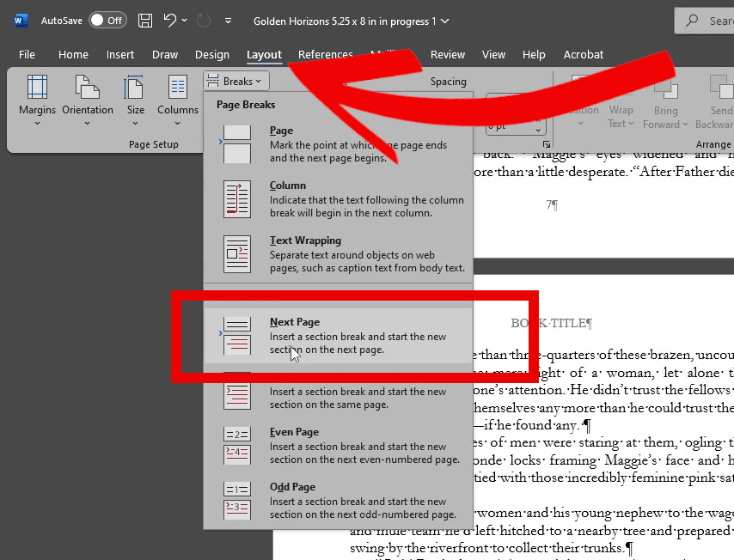Open the Undo history dropdown arrow
This screenshot has height=560, width=734.
tap(185, 21)
